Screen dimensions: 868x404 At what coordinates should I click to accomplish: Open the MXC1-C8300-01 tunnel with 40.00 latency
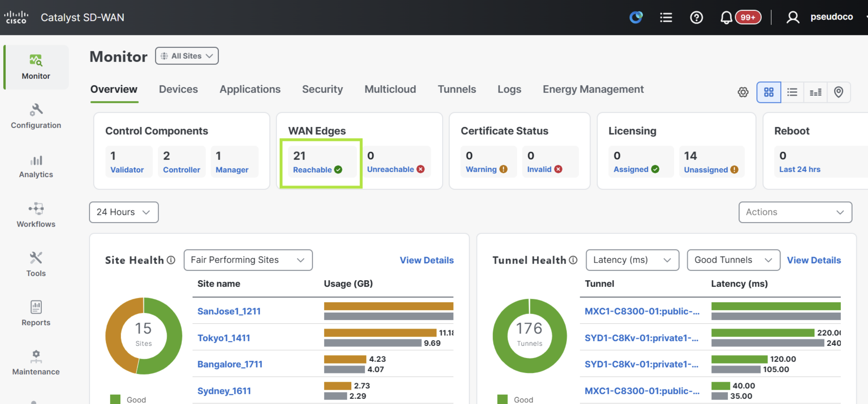[642, 391]
